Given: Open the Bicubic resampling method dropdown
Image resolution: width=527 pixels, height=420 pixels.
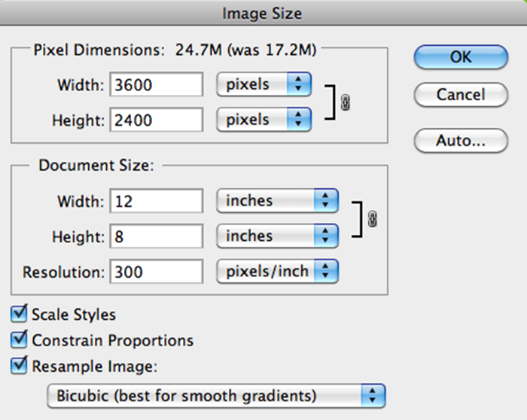Looking at the screenshot, I should tap(217, 396).
